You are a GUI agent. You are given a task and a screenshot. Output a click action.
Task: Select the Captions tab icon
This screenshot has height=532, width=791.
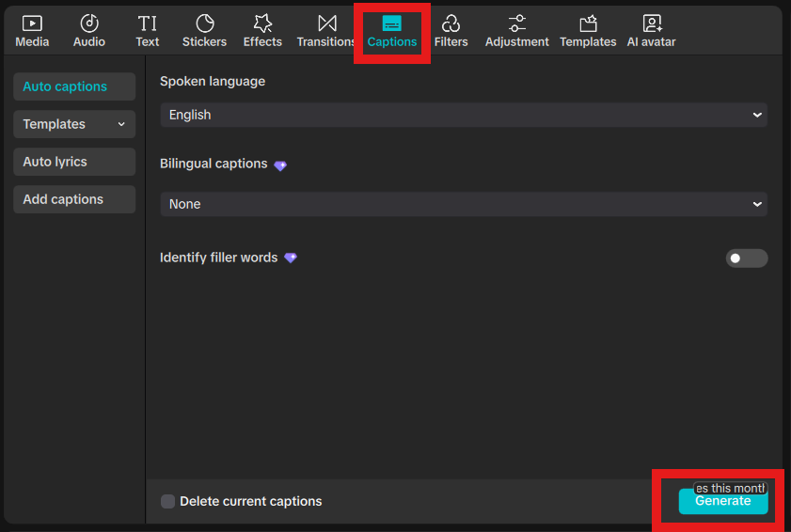[x=392, y=23]
